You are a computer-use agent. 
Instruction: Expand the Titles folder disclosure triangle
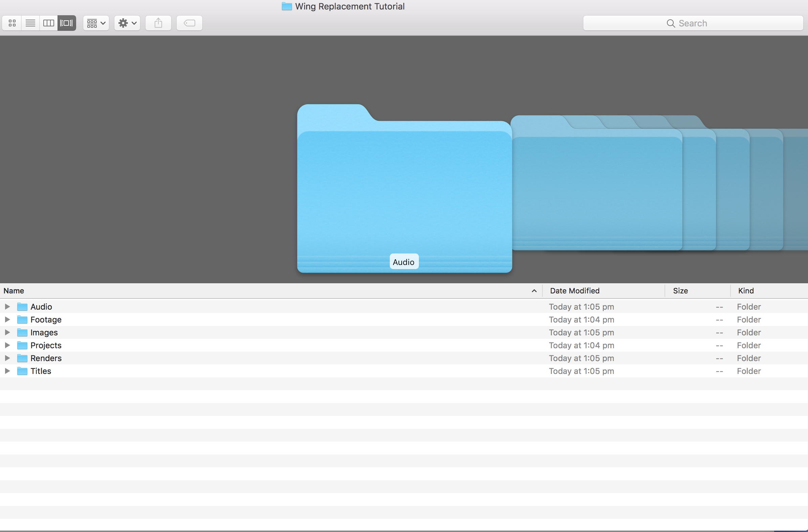click(7, 371)
